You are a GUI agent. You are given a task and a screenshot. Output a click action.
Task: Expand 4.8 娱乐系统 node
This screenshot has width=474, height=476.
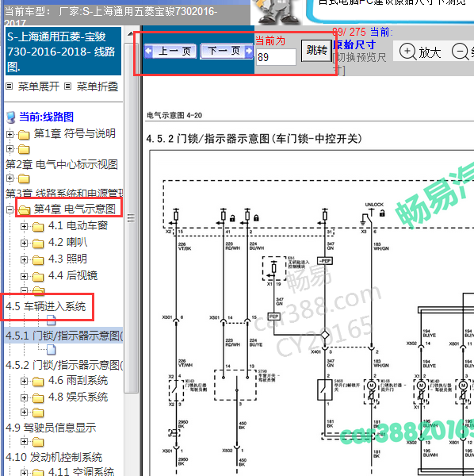coord(24,397)
